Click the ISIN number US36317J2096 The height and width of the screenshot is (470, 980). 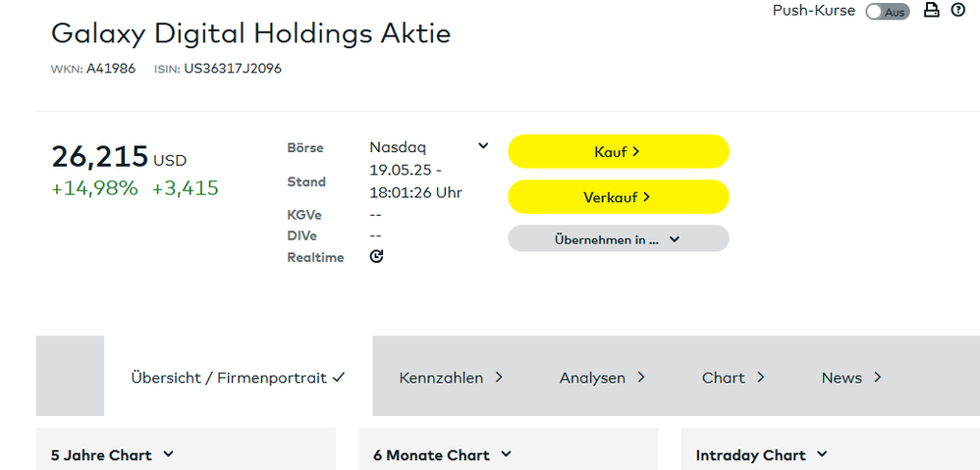[x=233, y=69]
